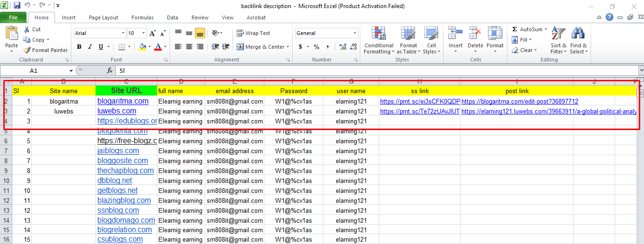
Task: Open the blogaritma.com hyperlink
Action: coord(123,101)
